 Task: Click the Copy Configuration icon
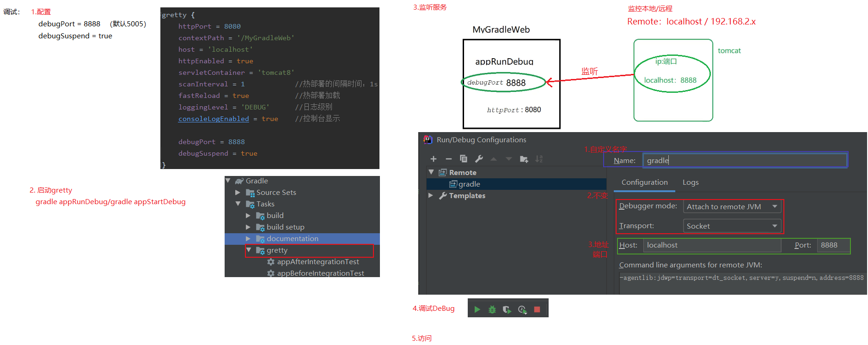(x=464, y=159)
